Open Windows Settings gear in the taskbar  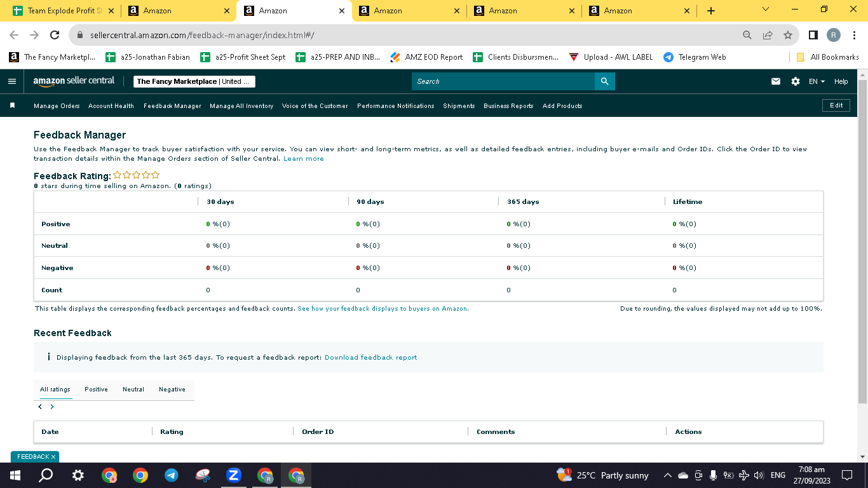78,475
